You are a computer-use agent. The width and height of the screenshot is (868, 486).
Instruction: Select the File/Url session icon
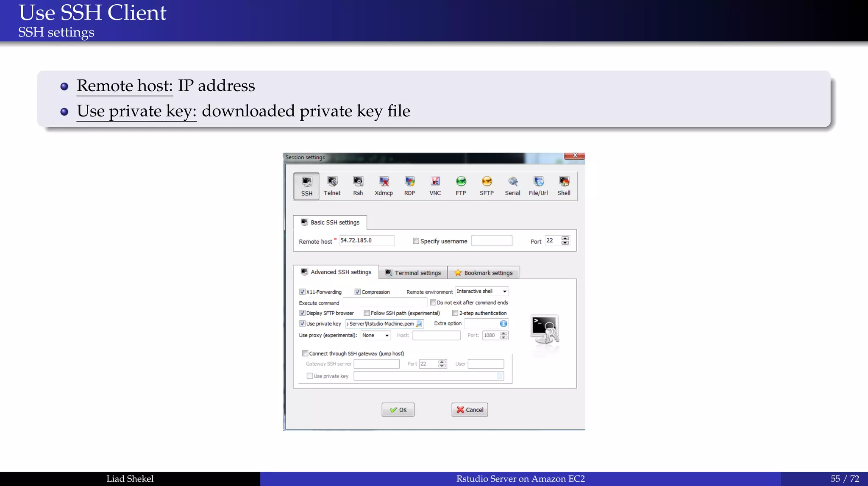[538, 186]
